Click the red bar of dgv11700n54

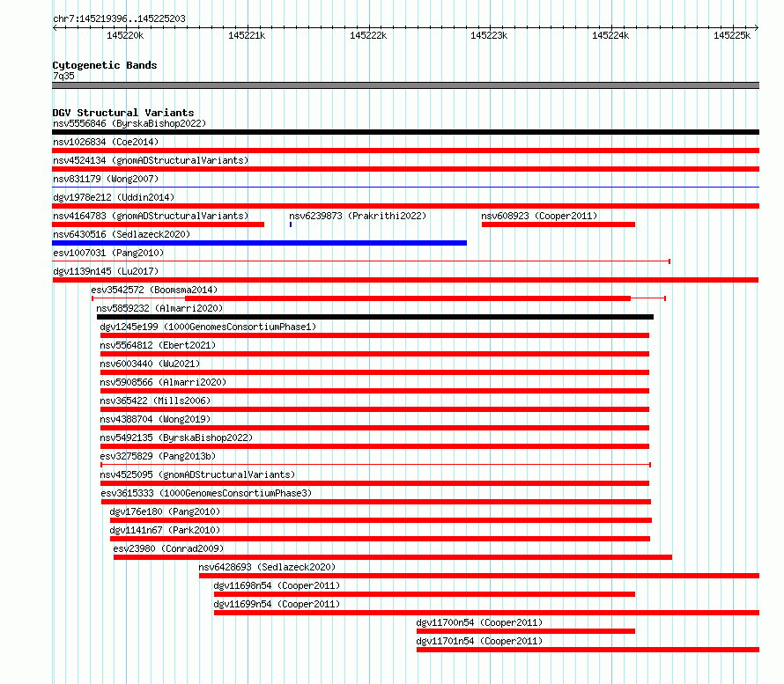coord(526,631)
